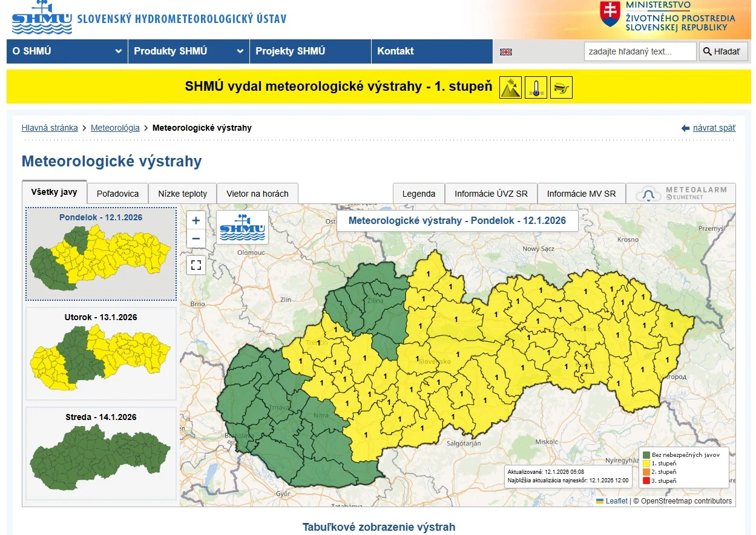The image size is (756, 535).
Task: Switch language with the UK flag icon
Action: (506, 52)
